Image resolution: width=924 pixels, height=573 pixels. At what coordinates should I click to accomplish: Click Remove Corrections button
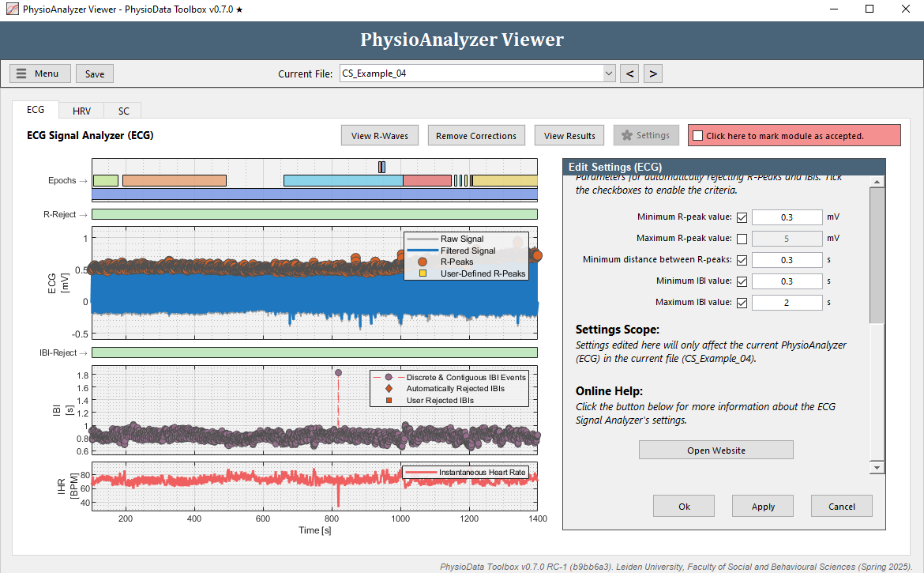point(476,136)
